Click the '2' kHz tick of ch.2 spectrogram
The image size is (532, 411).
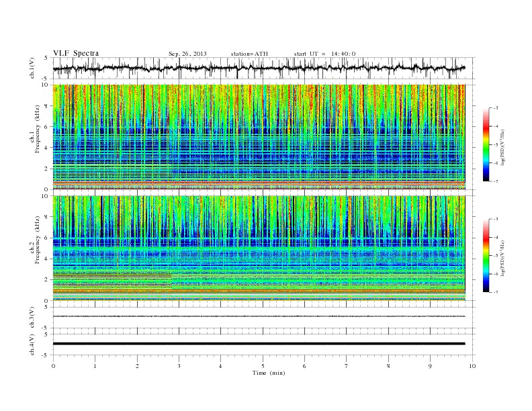click(x=46, y=280)
